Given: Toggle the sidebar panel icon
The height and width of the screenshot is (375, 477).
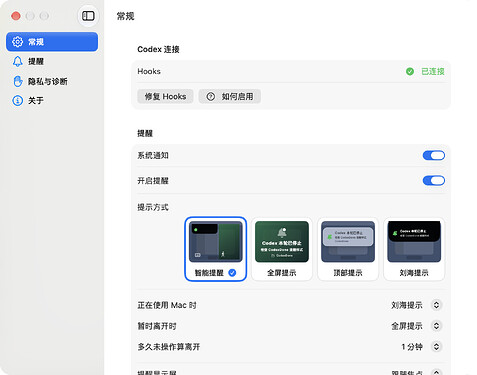Looking at the screenshot, I should tap(88, 16).
